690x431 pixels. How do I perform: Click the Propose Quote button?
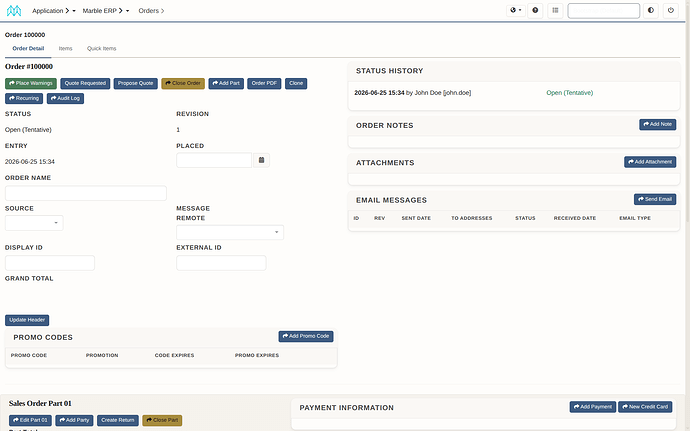click(136, 83)
